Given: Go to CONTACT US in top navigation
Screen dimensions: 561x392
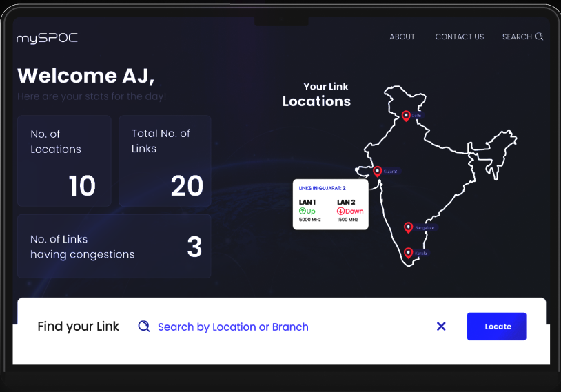Looking at the screenshot, I should pyautogui.click(x=459, y=37).
